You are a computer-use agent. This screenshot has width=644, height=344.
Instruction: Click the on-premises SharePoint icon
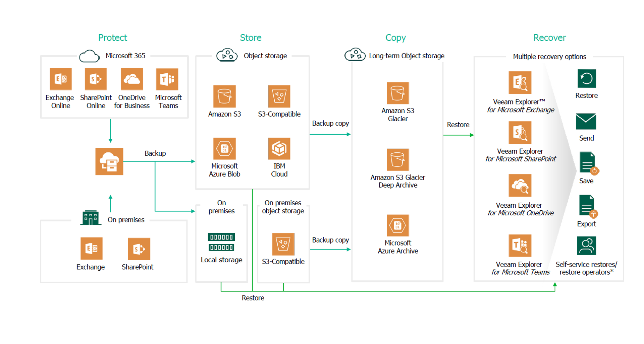pos(139,249)
